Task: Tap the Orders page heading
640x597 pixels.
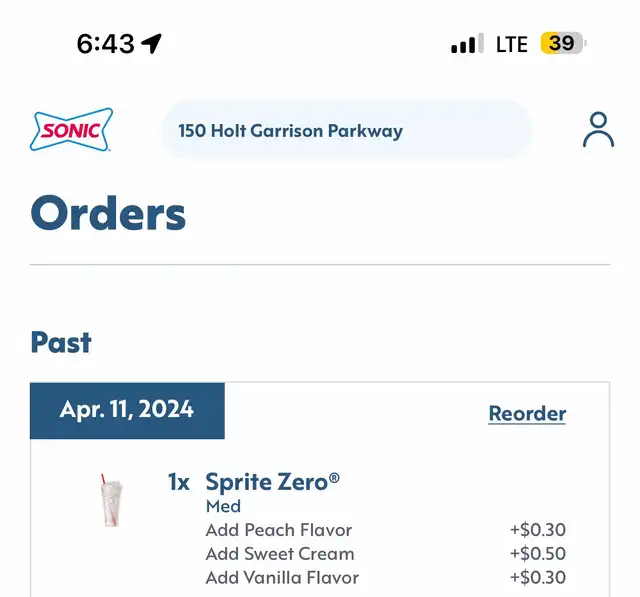Action: (x=108, y=213)
